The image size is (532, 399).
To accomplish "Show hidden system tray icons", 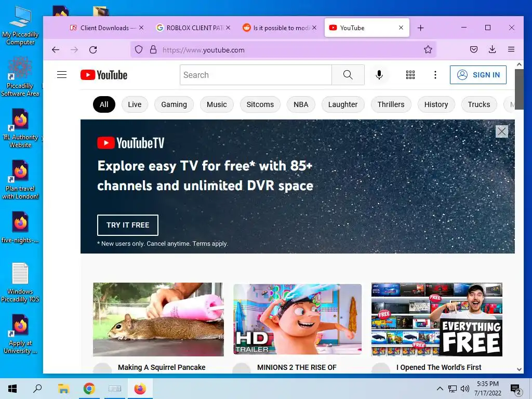I will point(440,389).
